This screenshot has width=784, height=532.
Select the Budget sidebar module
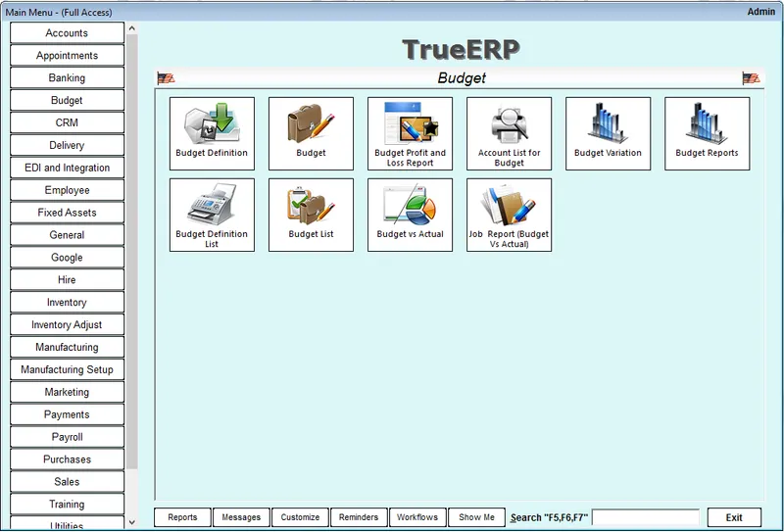[x=67, y=101]
